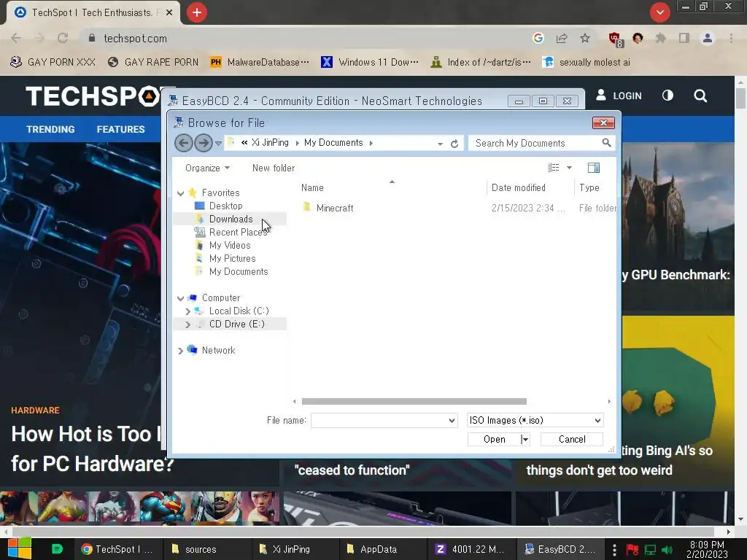Image resolution: width=747 pixels, height=560 pixels.
Task: Open the TRENDING tab on TechSpot
Action: pos(50,130)
